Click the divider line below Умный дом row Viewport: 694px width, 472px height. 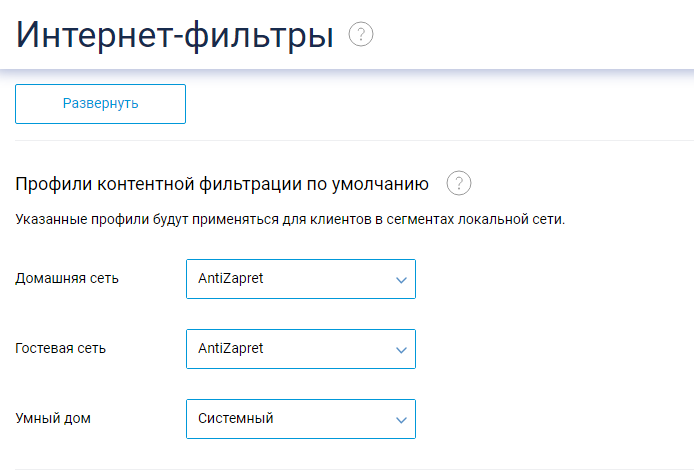tap(354, 469)
